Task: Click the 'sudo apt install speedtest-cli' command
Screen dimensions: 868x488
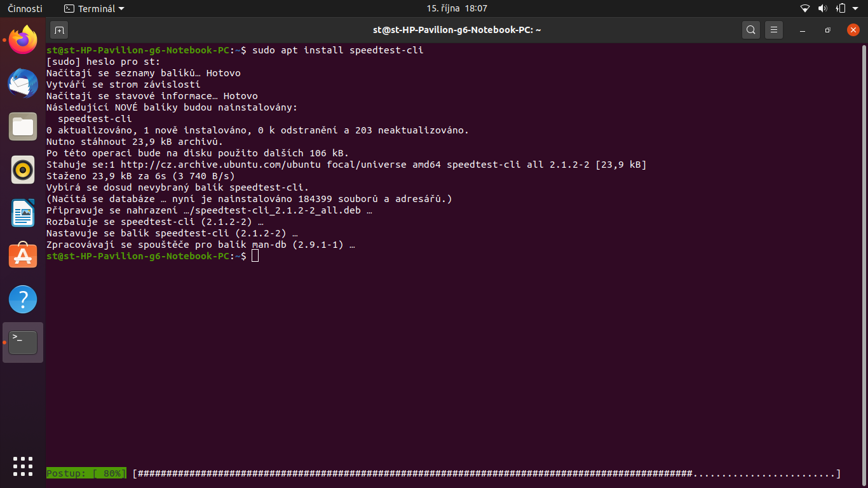Action: [x=338, y=50]
